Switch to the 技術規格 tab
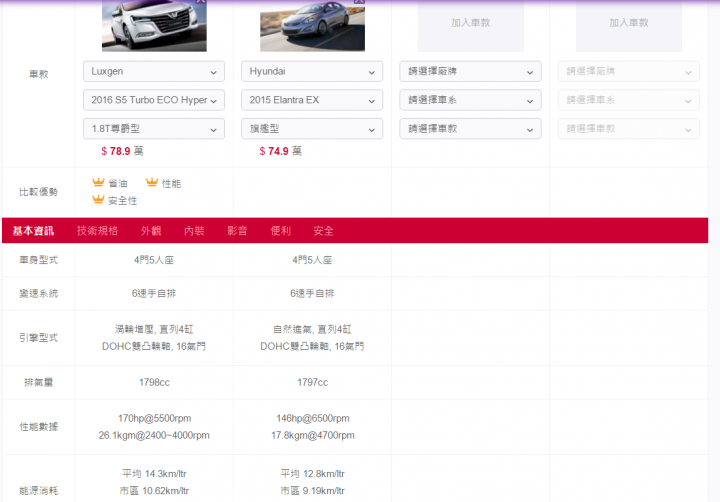 [97, 231]
